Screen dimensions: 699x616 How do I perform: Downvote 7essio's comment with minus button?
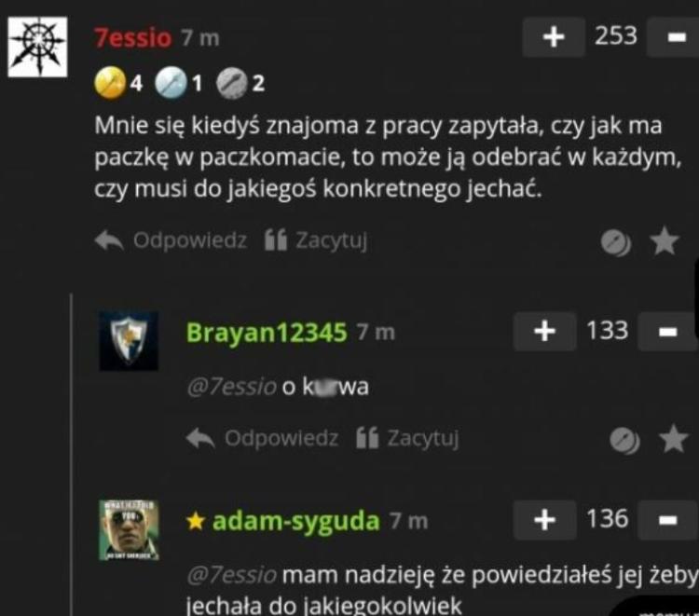[674, 37]
